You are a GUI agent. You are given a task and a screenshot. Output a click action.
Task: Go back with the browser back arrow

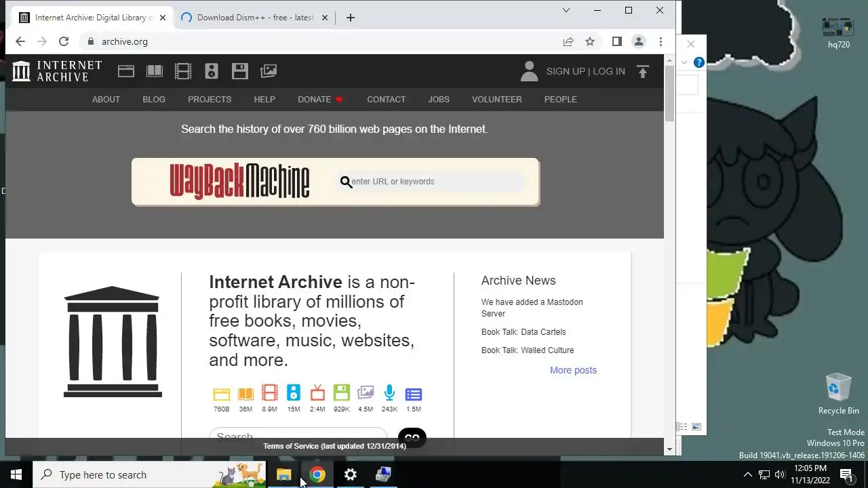click(20, 41)
